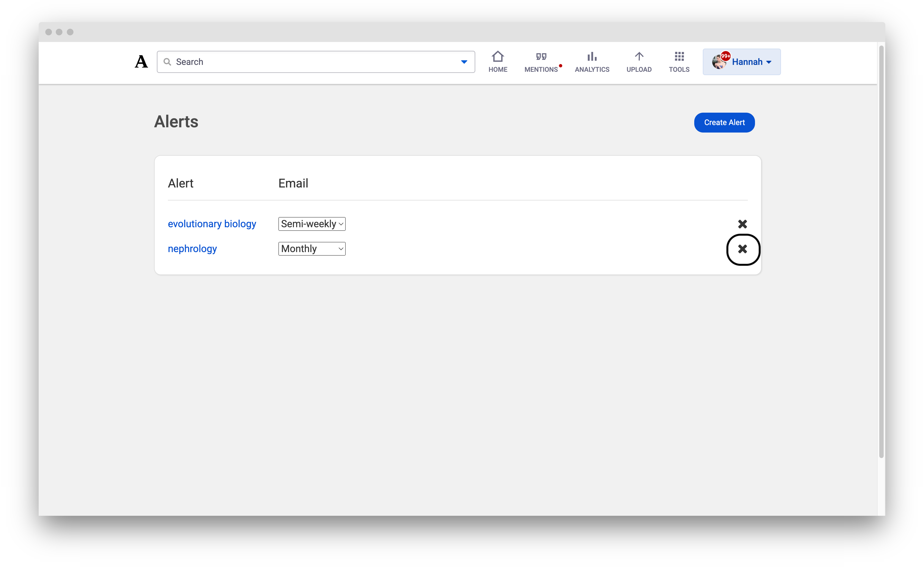Open Tools via the grid icon
Image resolution: width=924 pixels, height=571 pixels.
pyautogui.click(x=679, y=57)
